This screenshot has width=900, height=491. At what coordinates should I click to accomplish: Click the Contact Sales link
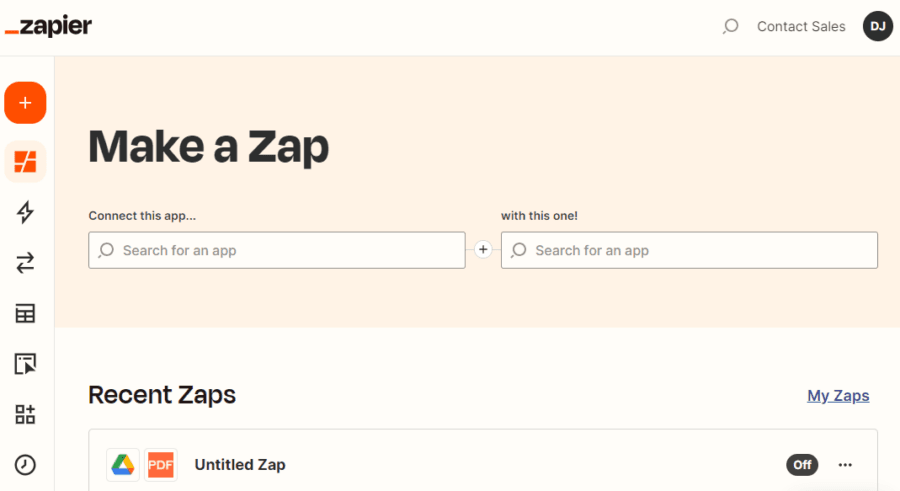pos(801,27)
